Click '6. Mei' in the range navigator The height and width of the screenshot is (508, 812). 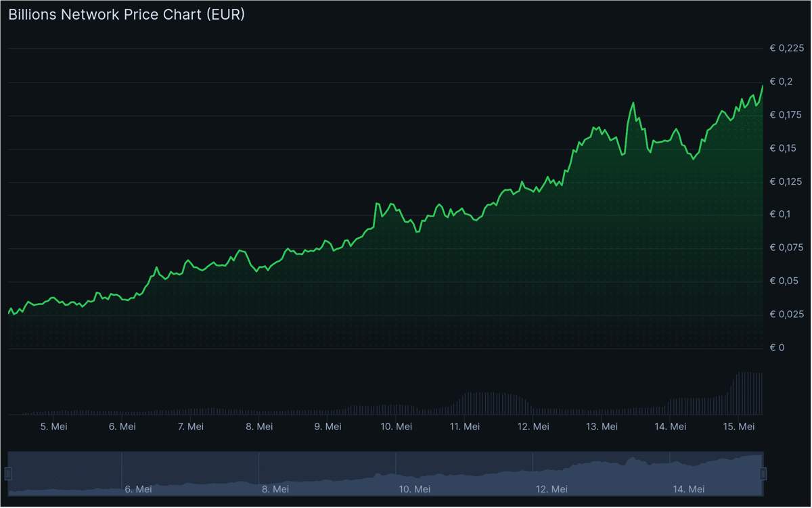pos(139,489)
